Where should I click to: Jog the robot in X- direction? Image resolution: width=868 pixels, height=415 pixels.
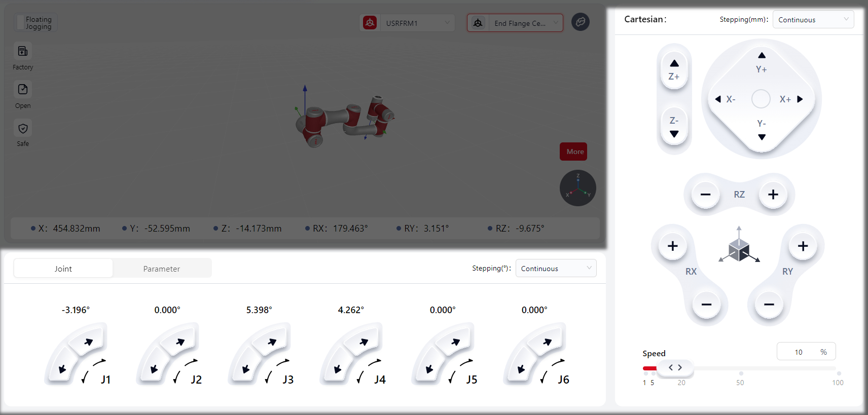pos(725,99)
